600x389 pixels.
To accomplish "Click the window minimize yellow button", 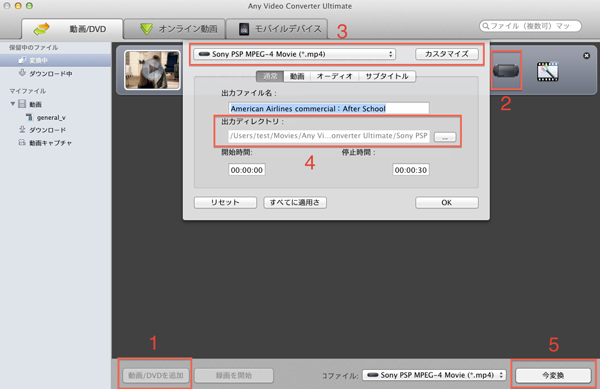I will click(x=18, y=6).
